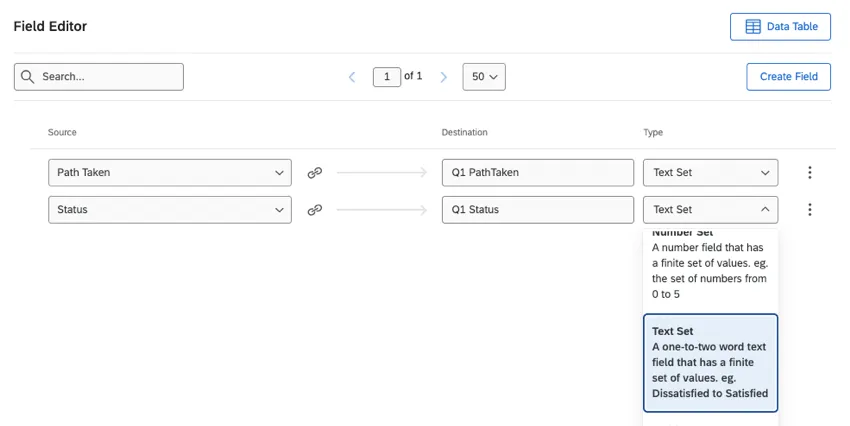Click the link icon for Status row
This screenshot has height=426, width=850.
pos(314,210)
